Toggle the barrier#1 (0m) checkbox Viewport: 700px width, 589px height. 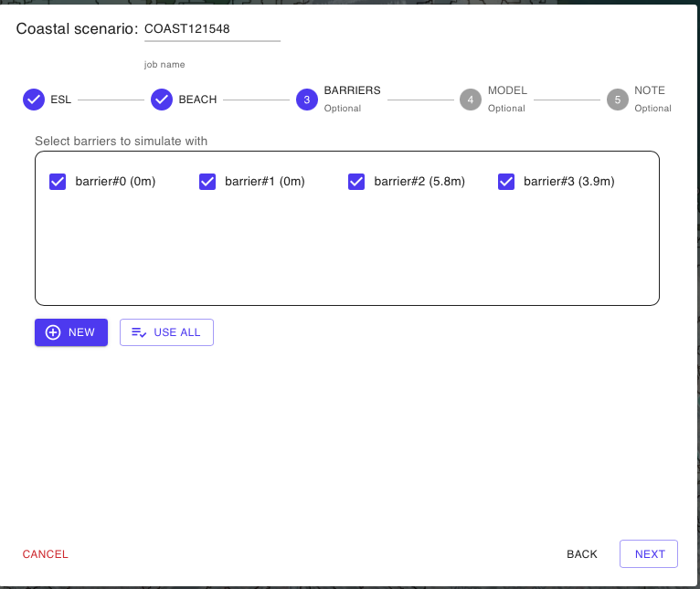207,182
